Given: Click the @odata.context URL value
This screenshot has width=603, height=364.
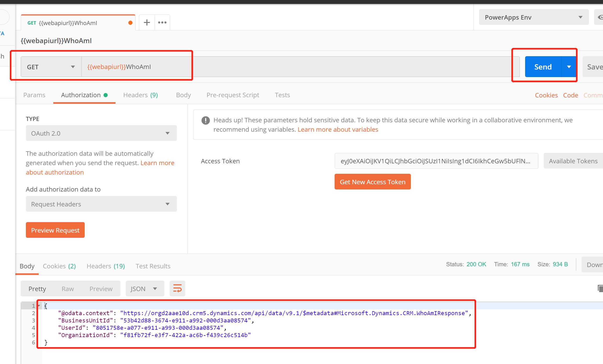Looking at the screenshot, I should [x=294, y=313].
